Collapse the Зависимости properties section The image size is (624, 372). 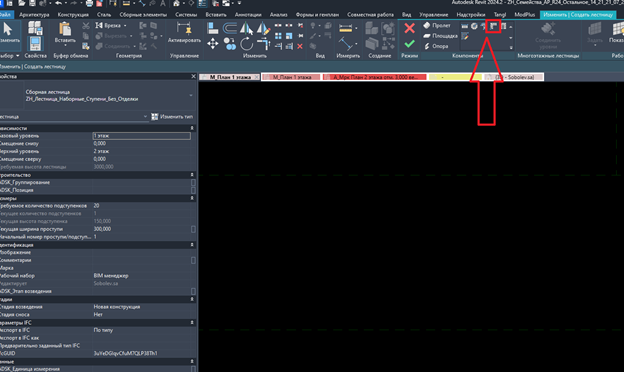192,128
